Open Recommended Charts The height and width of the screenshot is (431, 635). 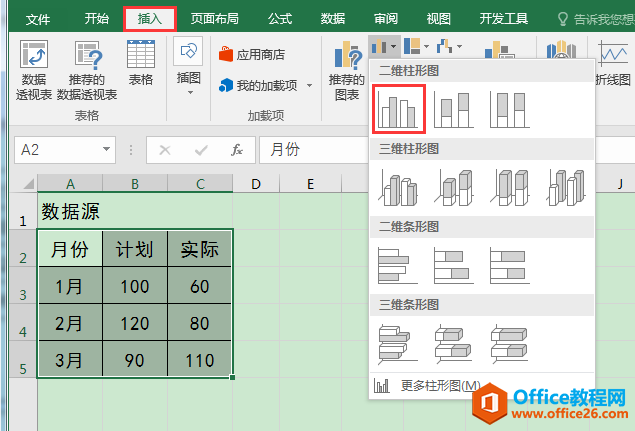pos(347,70)
